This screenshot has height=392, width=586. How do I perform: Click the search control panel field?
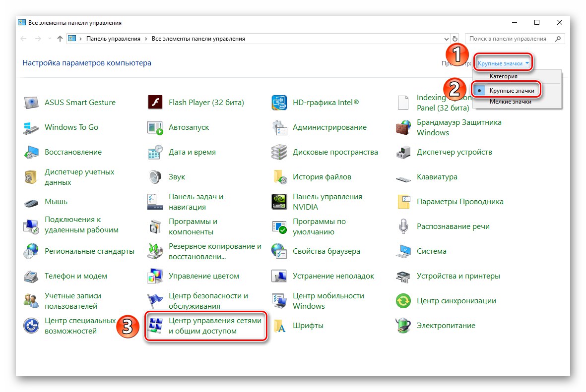point(515,39)
